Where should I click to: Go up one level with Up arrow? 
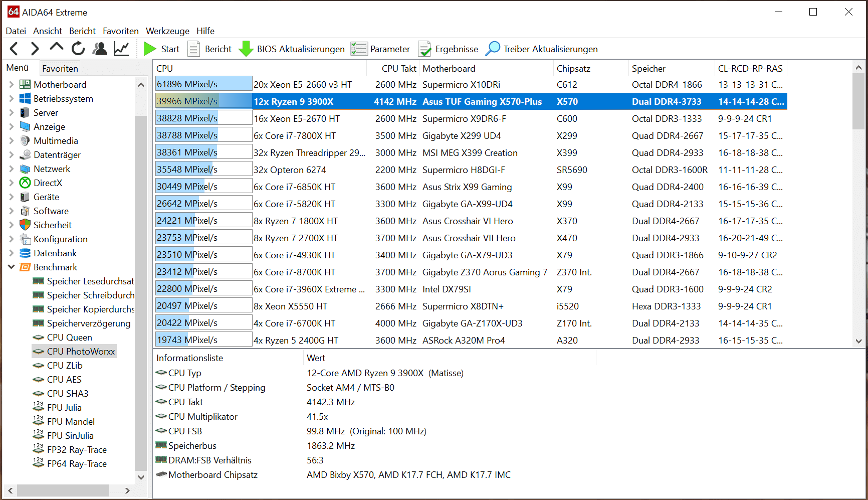(x=57, y=48)
